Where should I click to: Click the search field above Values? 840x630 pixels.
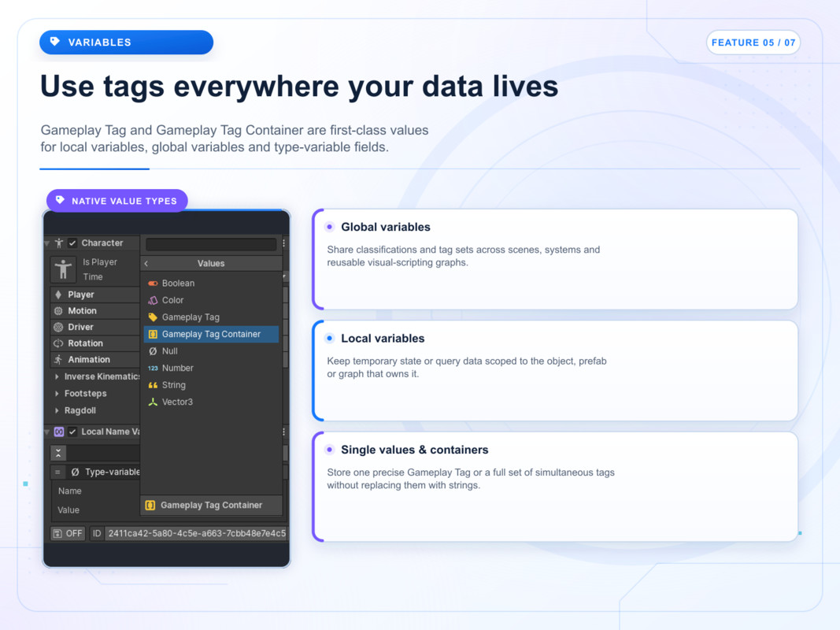(x=211, y=244)
